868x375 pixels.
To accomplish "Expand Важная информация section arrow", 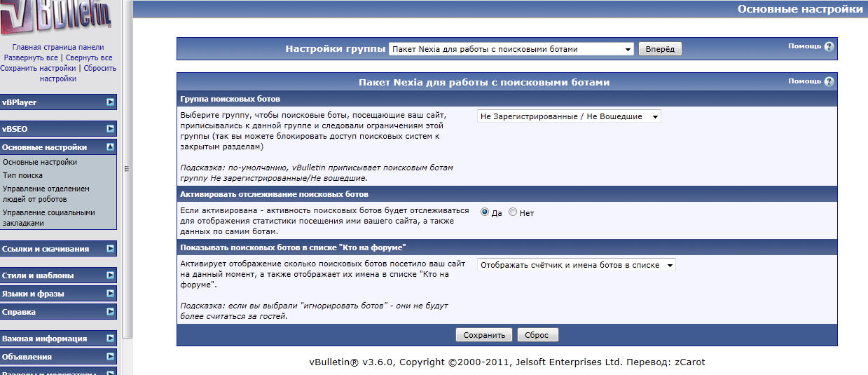I will pos(110,339).
